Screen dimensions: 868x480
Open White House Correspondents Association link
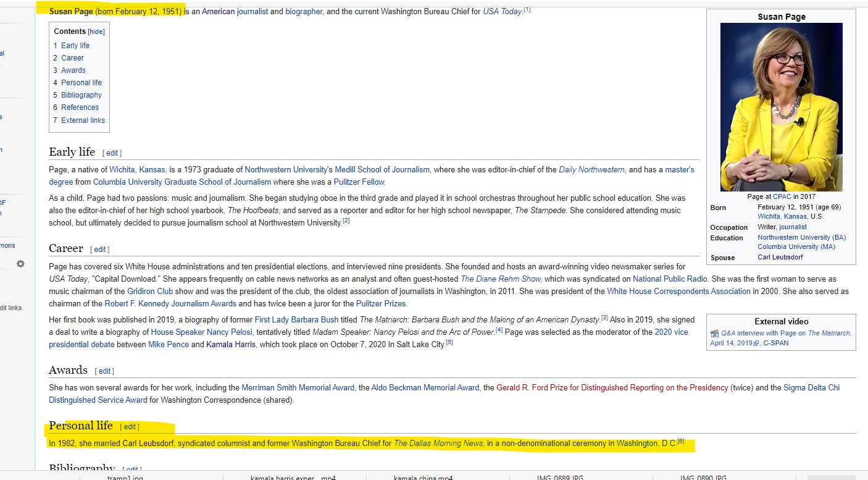678,292
